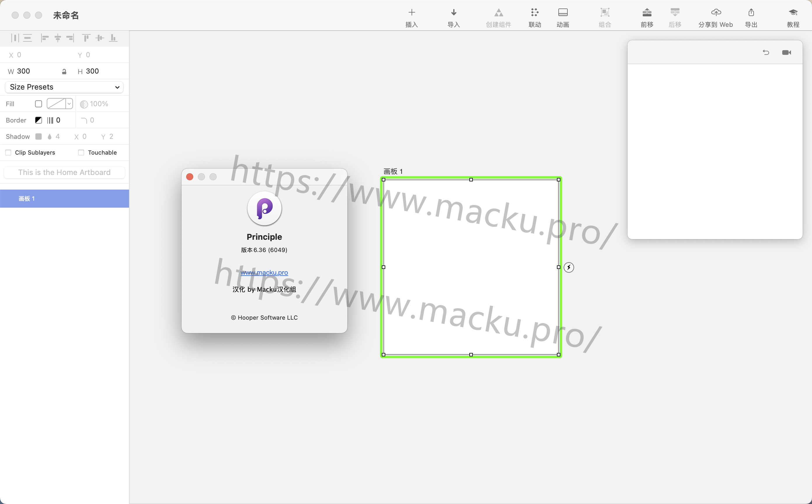Click 分享到 Web cloud icon

click(x=716, y=13)
